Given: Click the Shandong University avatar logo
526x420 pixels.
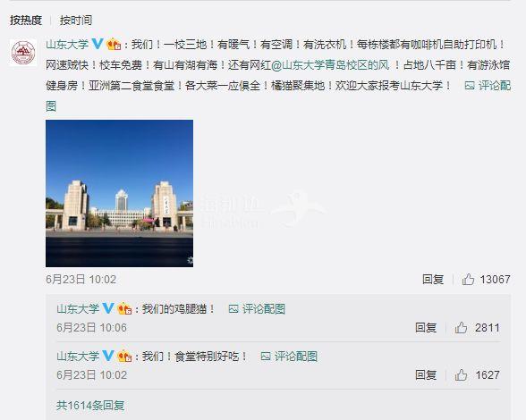Looking at the screenshot, I should pyautogui.click(x=23, y=53).
